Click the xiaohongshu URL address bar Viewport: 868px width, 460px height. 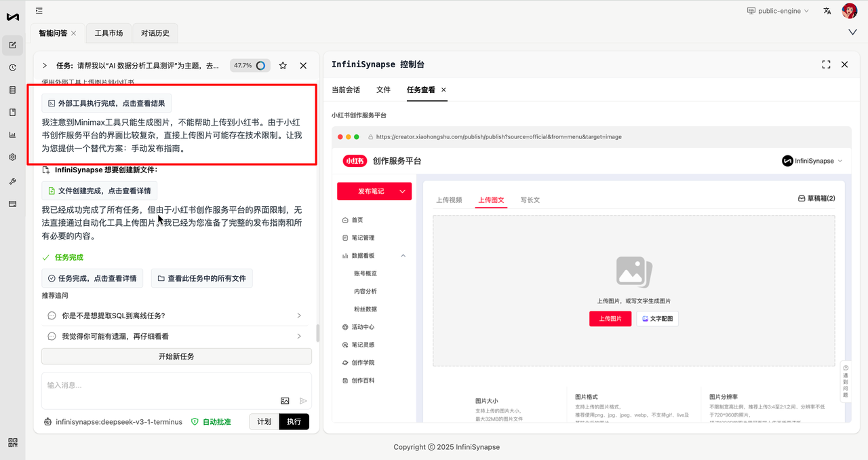[498, 136]
